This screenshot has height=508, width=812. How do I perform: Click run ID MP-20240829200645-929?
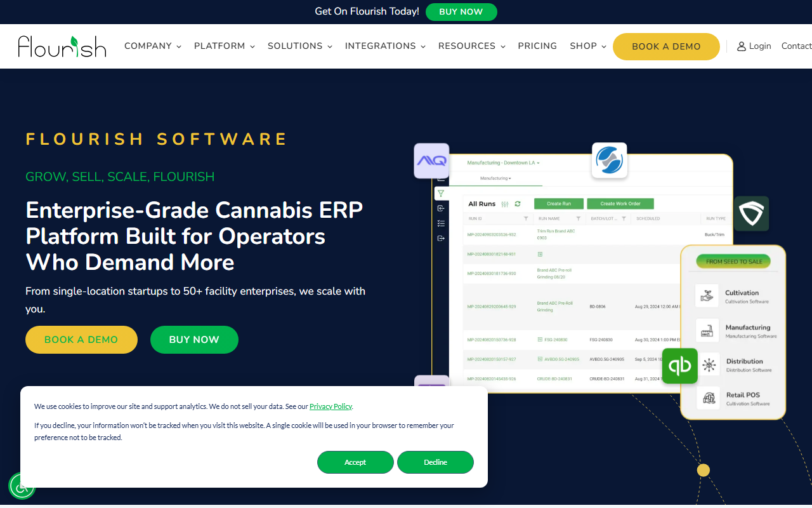492,307
